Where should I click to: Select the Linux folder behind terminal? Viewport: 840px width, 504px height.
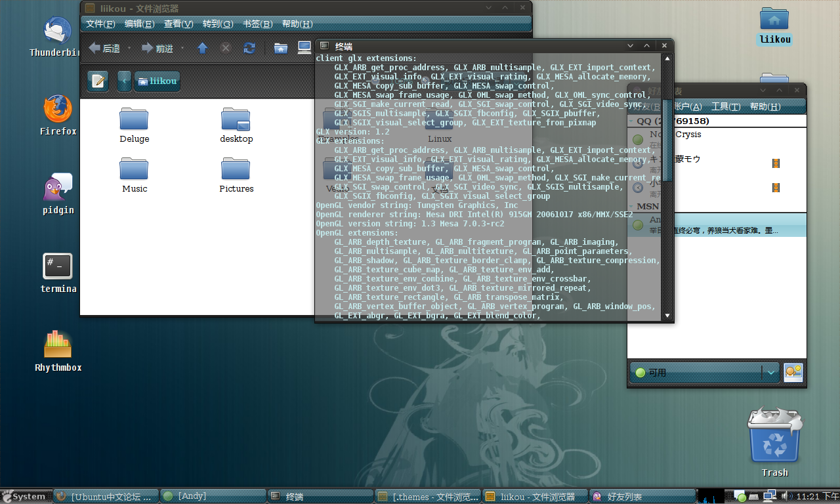pos(440,126)
